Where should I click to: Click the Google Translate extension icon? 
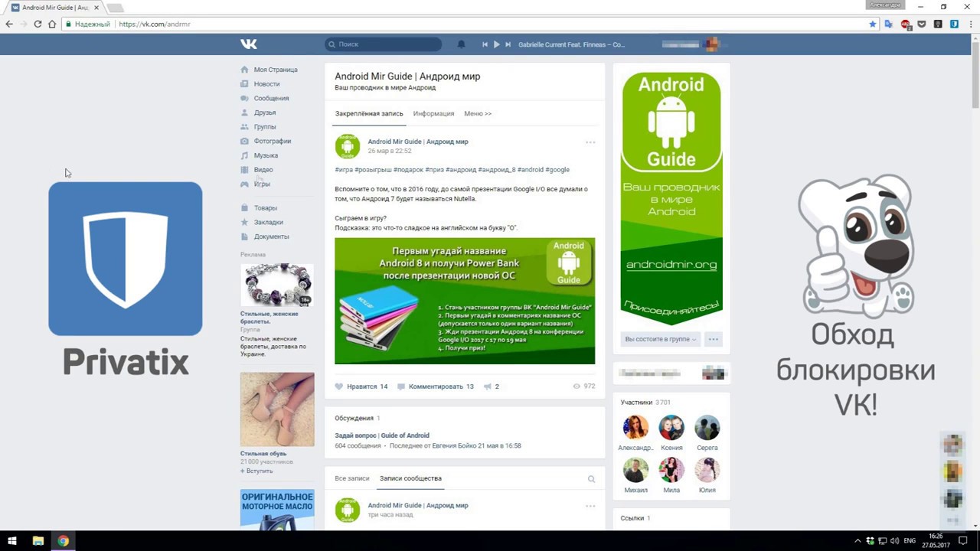point(888,24)
